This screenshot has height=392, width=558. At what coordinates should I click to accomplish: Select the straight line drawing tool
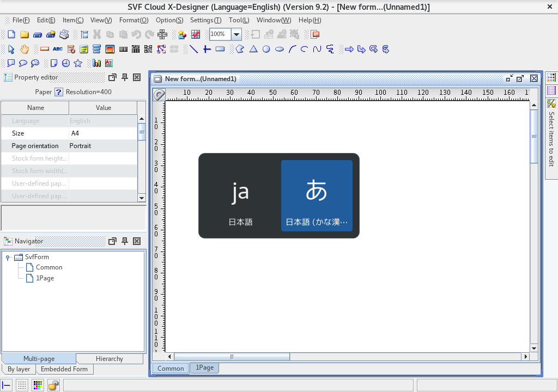193,49
